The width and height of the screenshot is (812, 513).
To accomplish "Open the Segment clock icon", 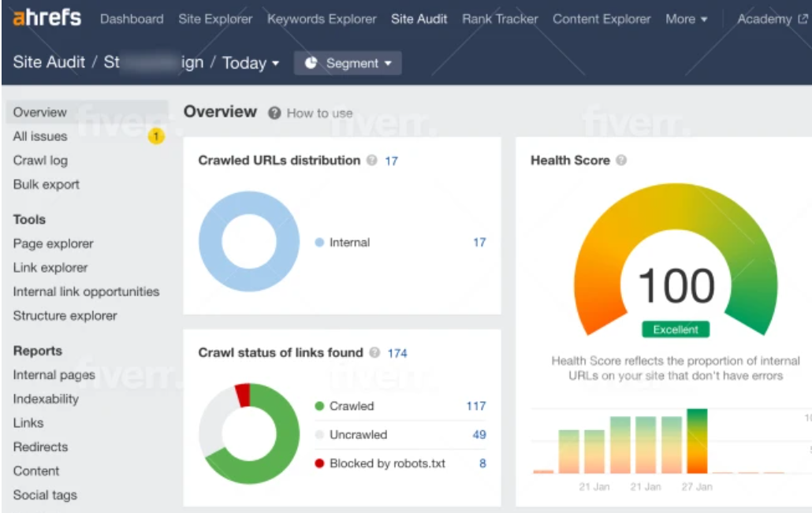I will (311, 63).
